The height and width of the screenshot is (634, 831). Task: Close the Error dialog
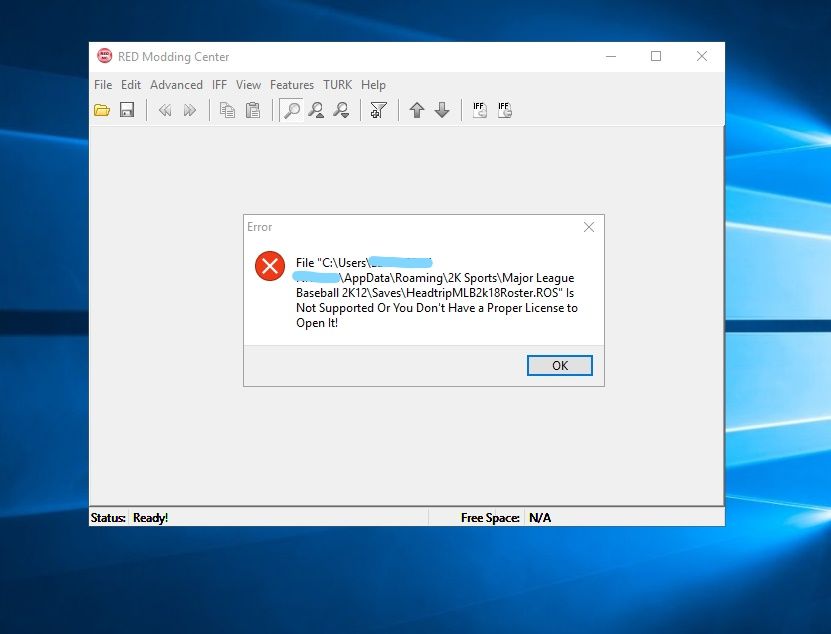(x=589, y=227)
